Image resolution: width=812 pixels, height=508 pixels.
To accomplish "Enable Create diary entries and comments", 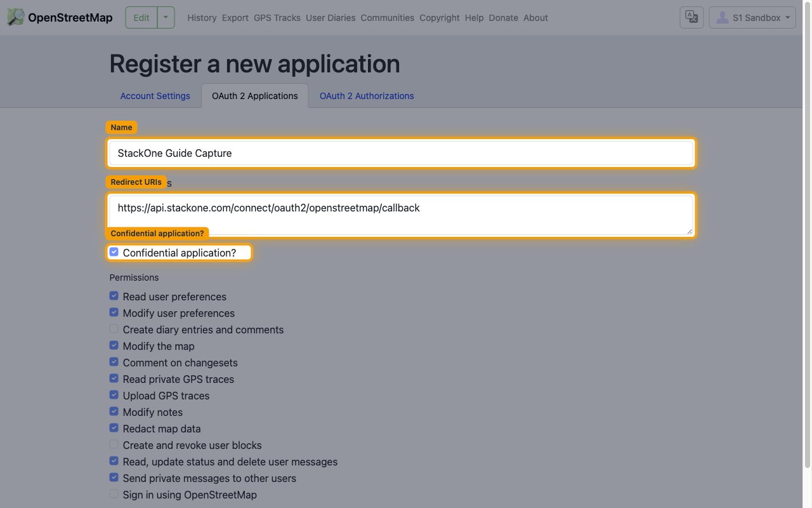I will 114,329.
